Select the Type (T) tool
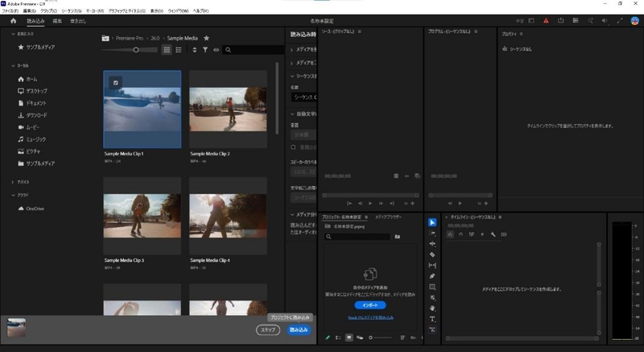This screenshot has height=352, width=644. tap(432, 319)
